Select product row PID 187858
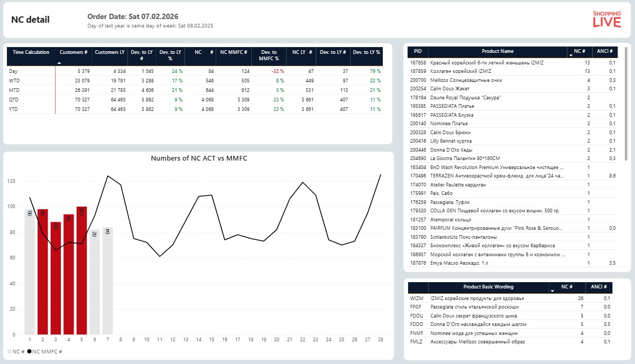This screenshot has width=635, height=364. [x=512, y=62]
